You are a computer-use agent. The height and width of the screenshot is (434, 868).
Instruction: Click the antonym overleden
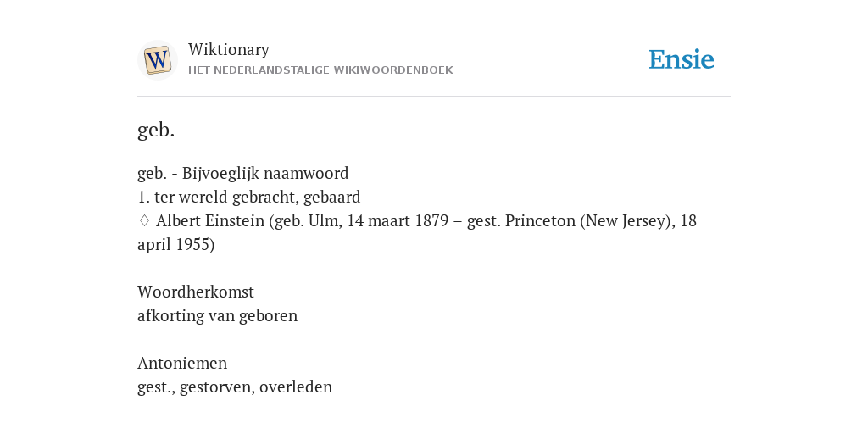tap(296, 387)
